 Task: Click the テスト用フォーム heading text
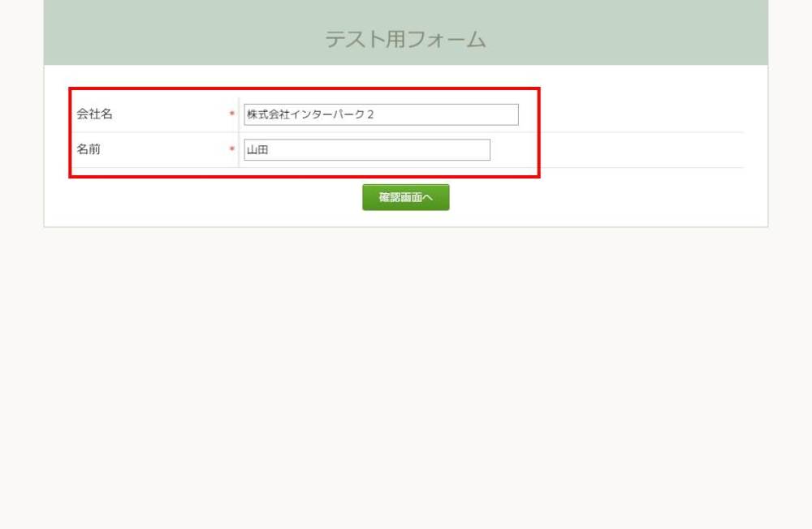[x=405, y=39]
